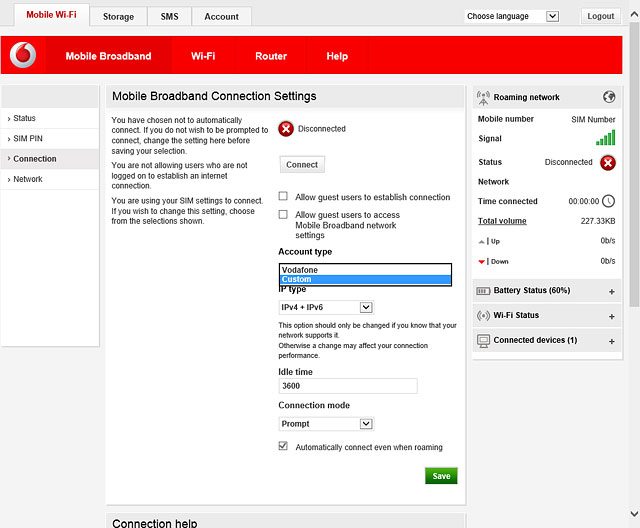640x528 pixels.
Task: Open the Connection mode Prompt dropdown
Action: point(326,424)
